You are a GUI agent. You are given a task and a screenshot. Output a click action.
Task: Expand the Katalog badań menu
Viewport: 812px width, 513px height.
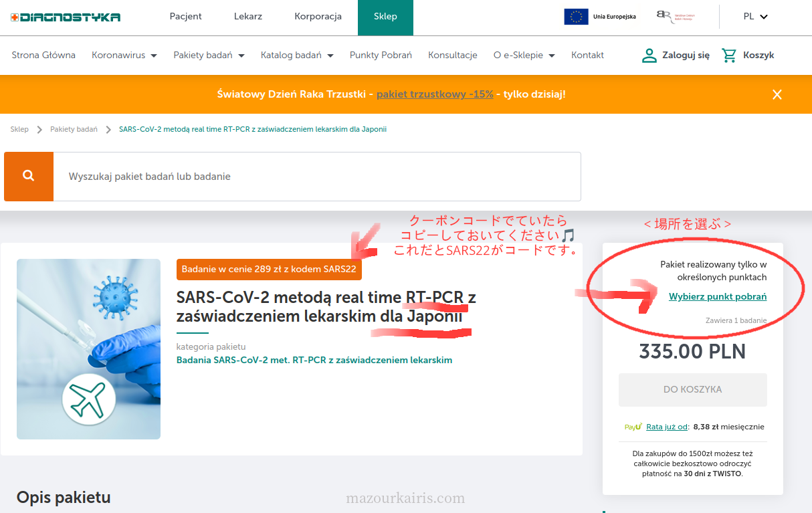click(296, 56)
